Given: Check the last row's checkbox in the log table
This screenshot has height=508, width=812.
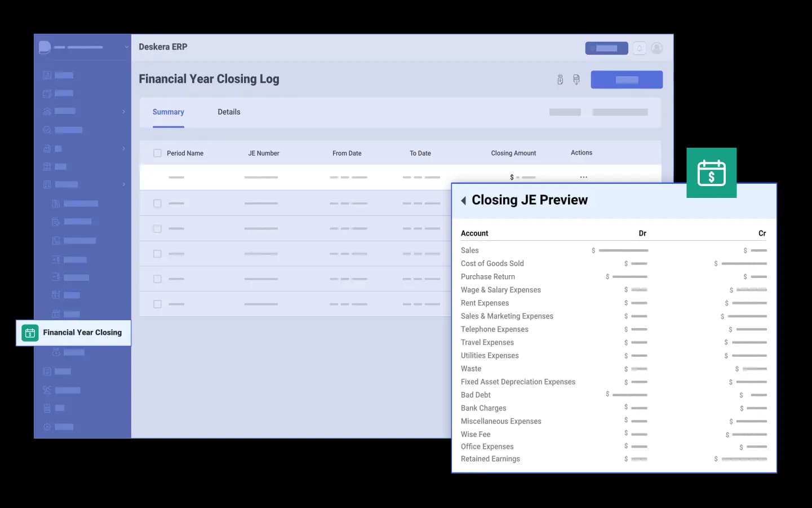Looking at the screenshot, I should (157, 304).
